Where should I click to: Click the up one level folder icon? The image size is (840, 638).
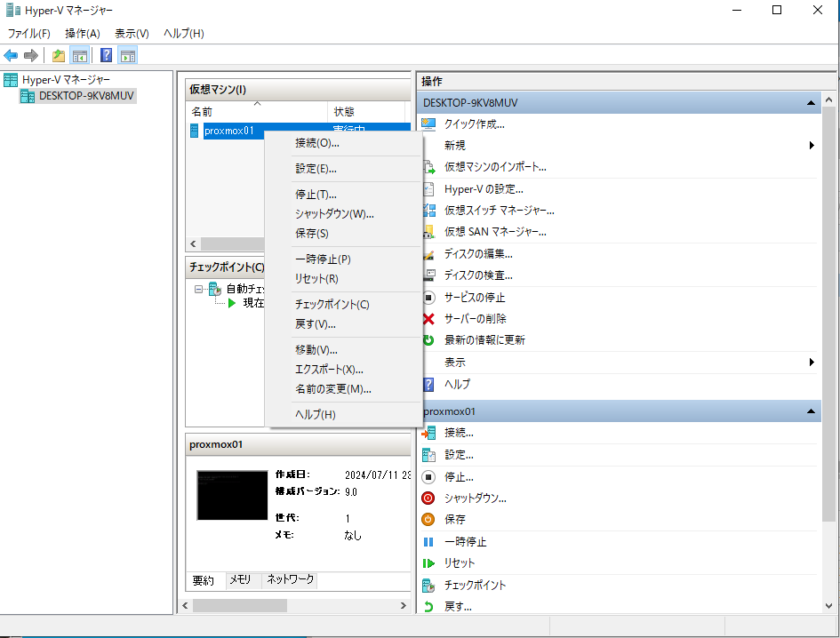point(59,56)
